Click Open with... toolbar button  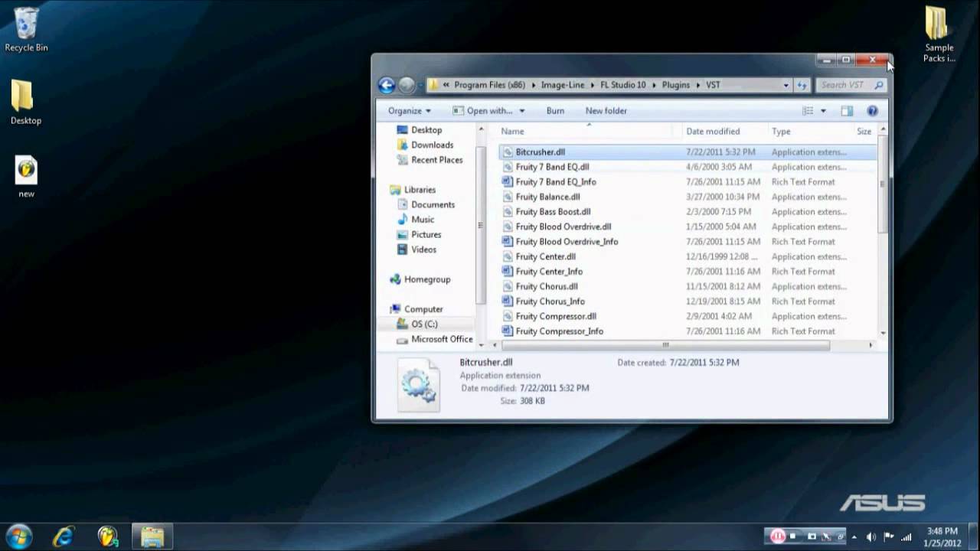[482, 111]
